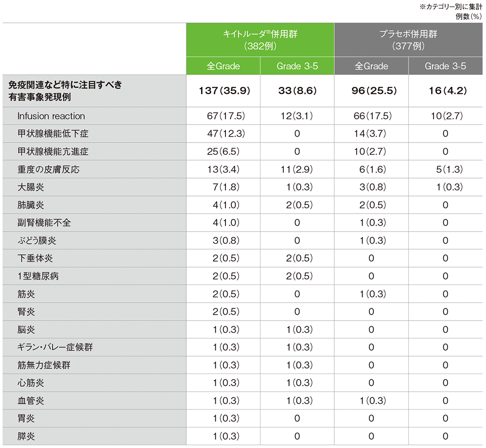Click the 16(4.2) bold cell
This screenshot has width=486, height=448.
445,90
